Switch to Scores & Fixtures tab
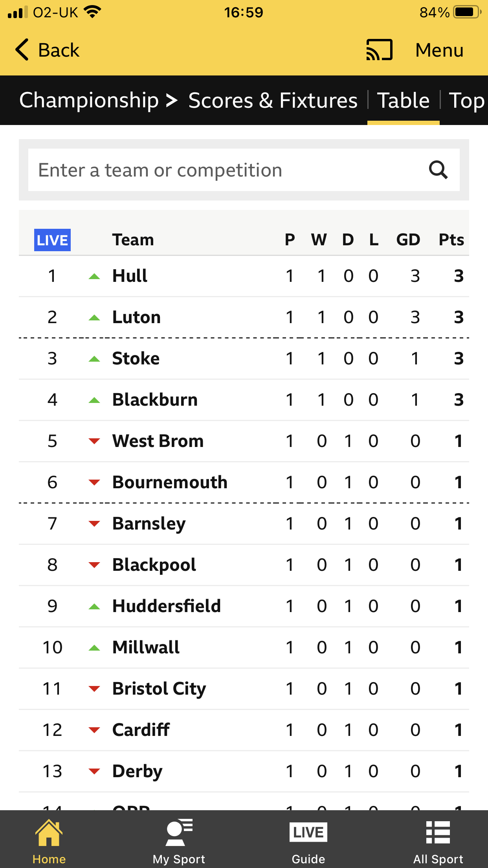The height and width of the screenshot is (868, 488). click(x=273, y=100)
